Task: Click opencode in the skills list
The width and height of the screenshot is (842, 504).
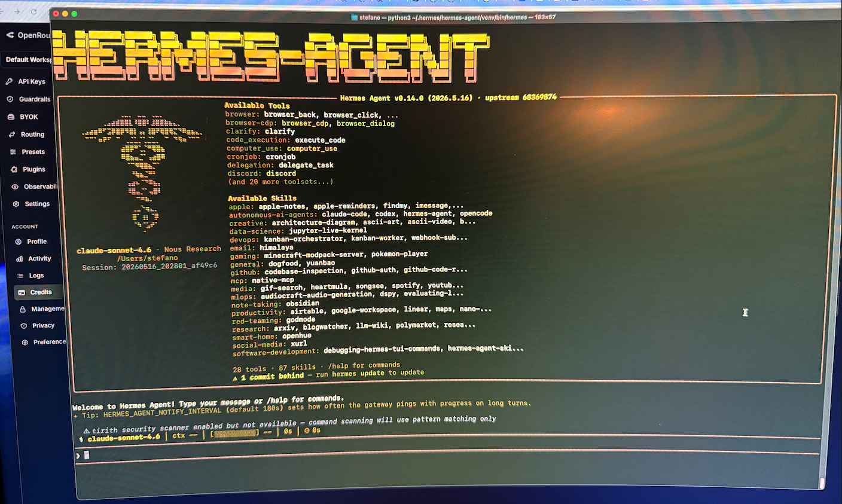Action: (476, 213)
